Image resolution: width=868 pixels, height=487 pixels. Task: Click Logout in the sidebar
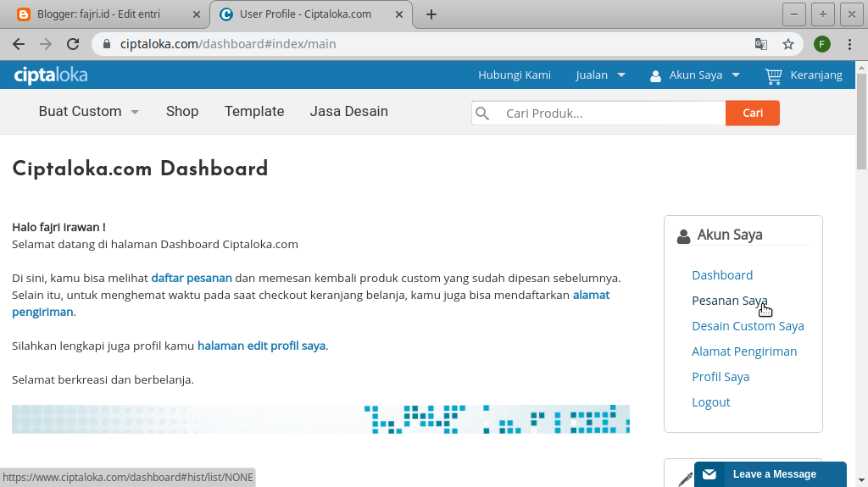point(711,402)
